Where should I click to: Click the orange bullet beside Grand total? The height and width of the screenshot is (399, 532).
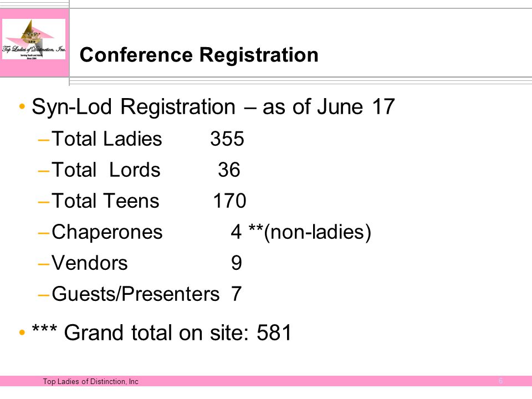click(x=22, y=332)
